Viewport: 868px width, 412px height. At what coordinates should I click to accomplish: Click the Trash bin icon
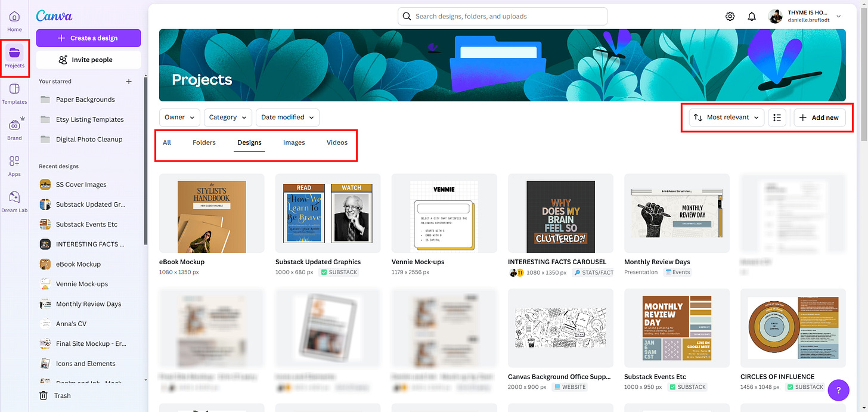tap(44, 395)
